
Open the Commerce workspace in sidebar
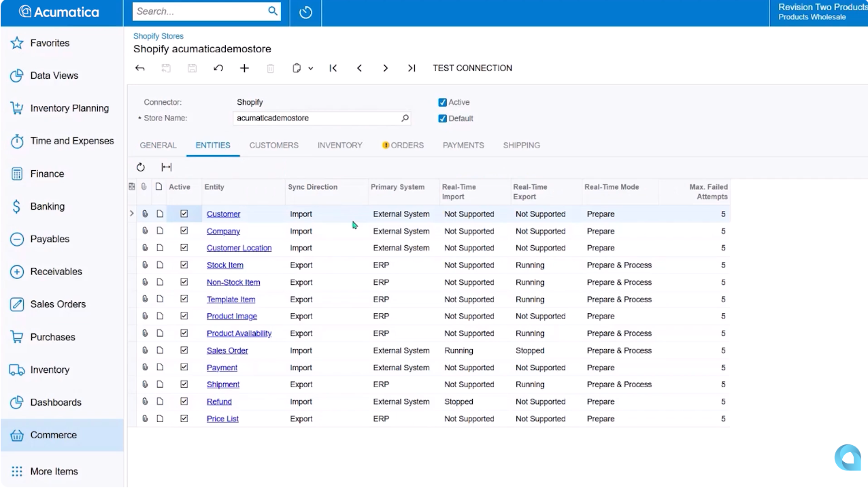[53, 435]
